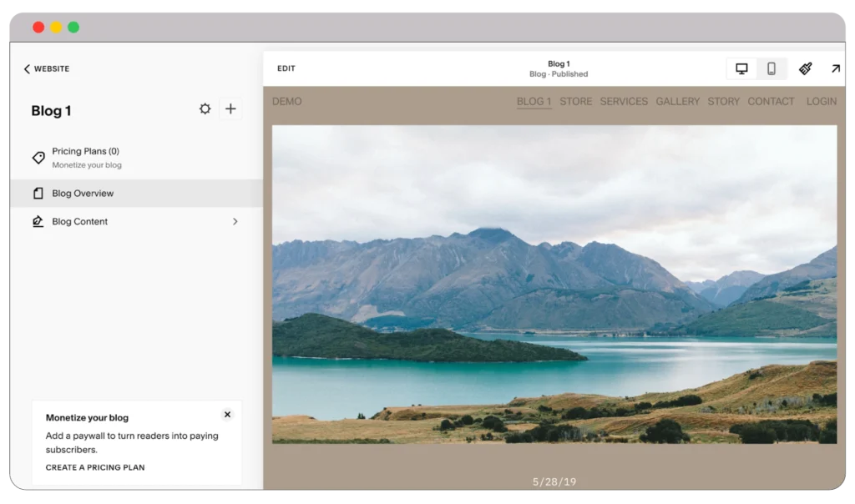Click the back chevron next to WEBSITE

(27, 68)
